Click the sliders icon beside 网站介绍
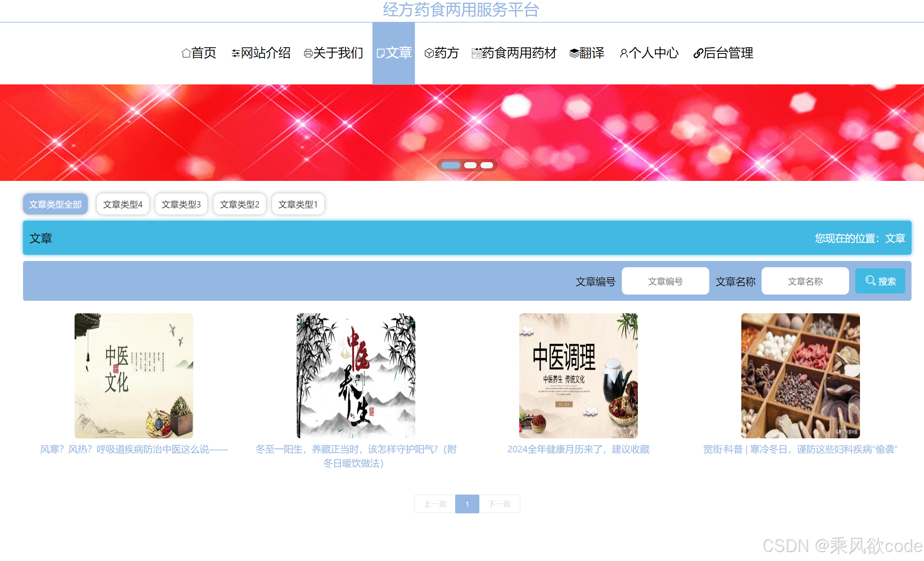This screenshot has width=924, height=561. (x=235, y=53)
